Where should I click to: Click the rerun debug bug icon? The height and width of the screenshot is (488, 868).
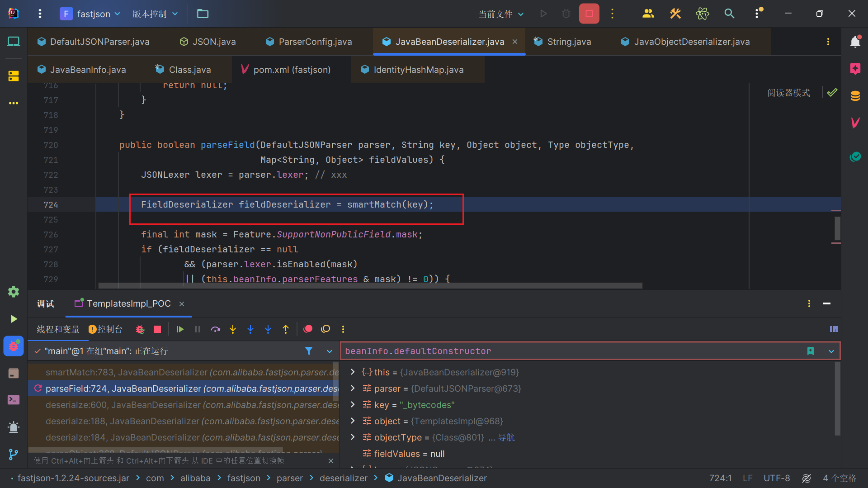click(140, 329)
